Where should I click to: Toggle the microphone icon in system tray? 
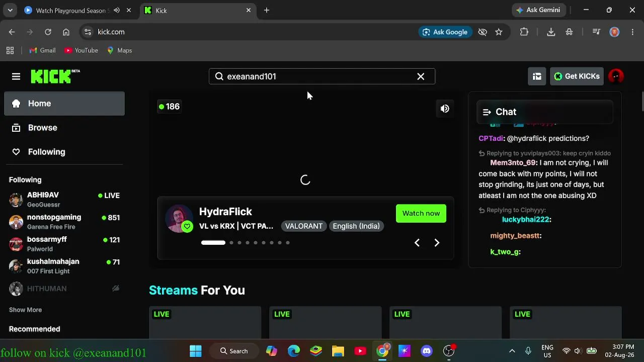528,351
